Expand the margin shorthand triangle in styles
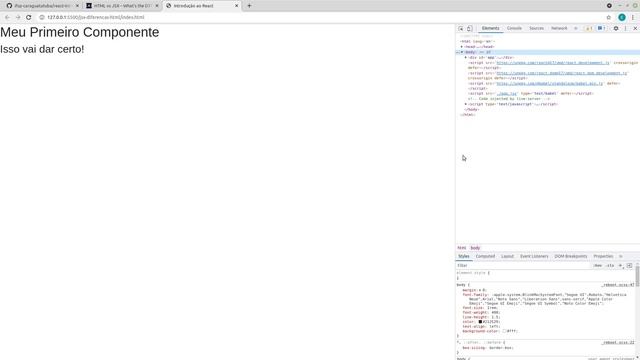This screenshot has height=360, width=640. pos(480,290)
